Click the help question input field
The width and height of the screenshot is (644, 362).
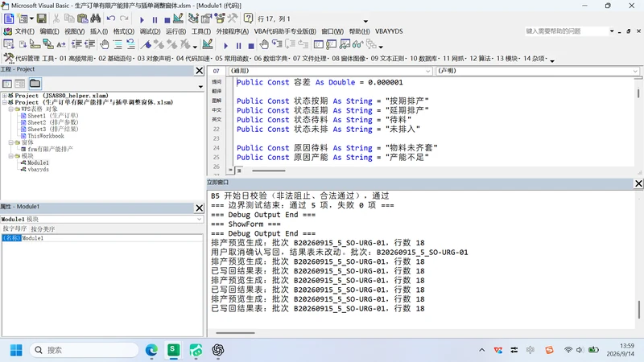pyautogui.click(x=566, y=31)
